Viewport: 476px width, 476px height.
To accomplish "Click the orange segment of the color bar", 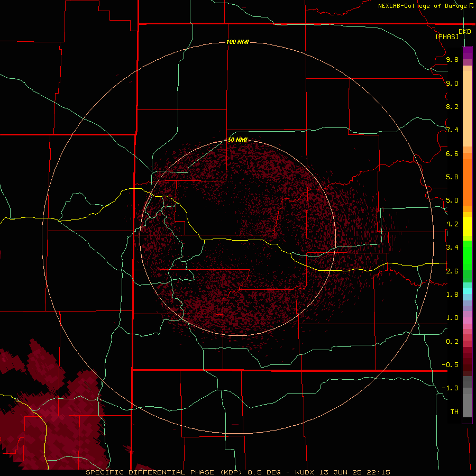I will tap(467, 183).
